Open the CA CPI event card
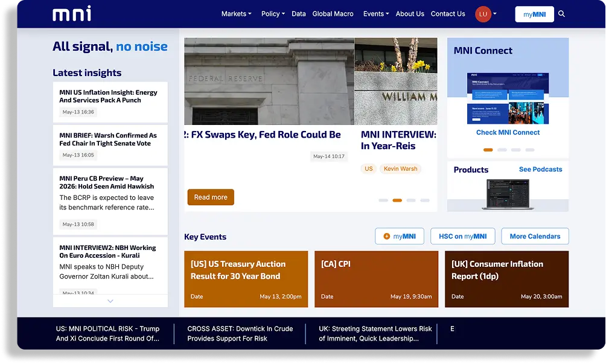 pyautogui.click(x=377, y=279)
